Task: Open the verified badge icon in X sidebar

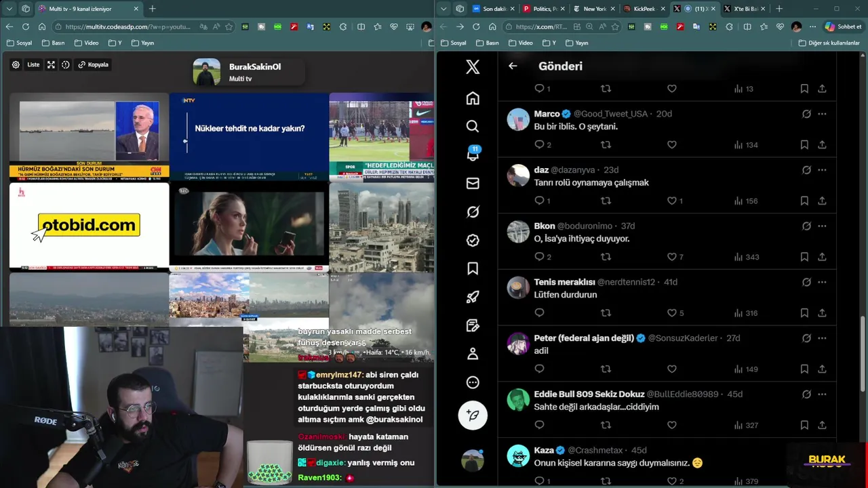Action: [473, 240]
